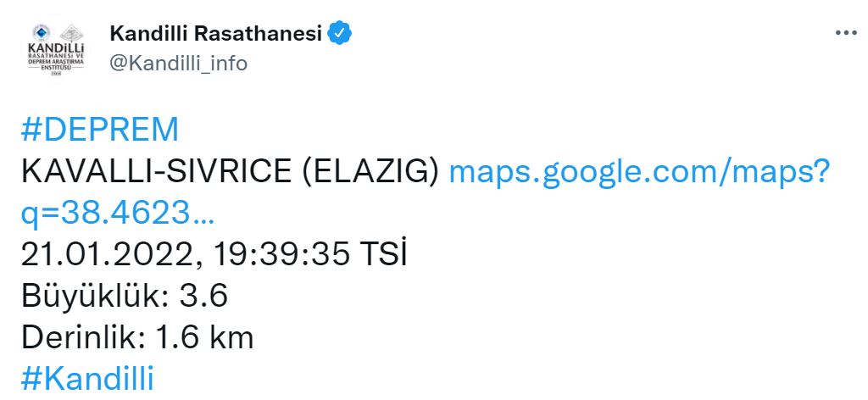Screen dimensions: 868x400
Task: Click the Derinlik label
Action: click(x=81, y=338)
